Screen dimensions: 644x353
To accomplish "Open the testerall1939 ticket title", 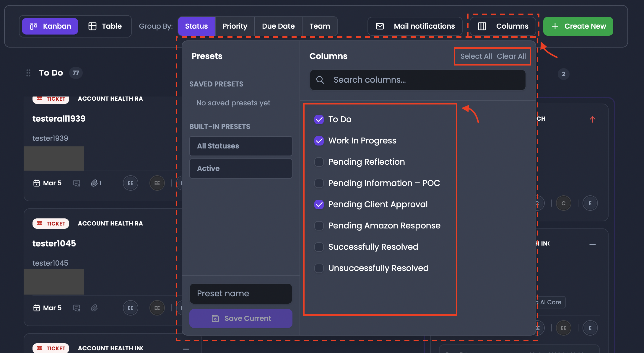I will tap(59, 119).
